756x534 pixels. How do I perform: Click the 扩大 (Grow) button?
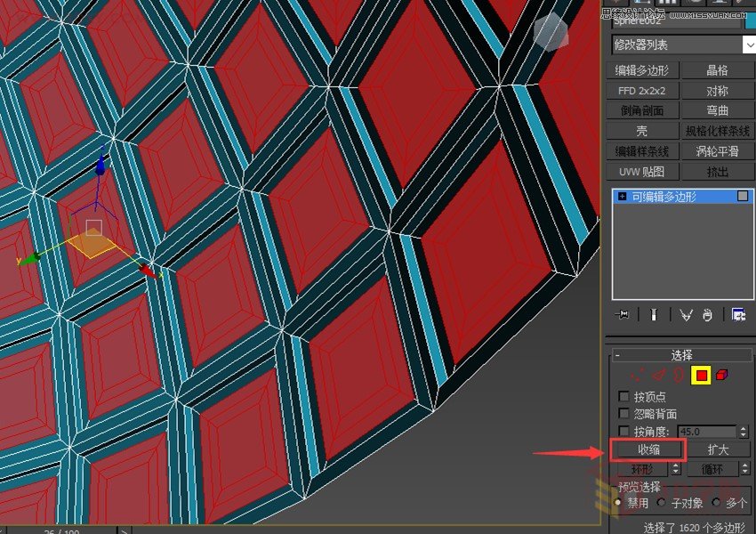pos(718,450)
